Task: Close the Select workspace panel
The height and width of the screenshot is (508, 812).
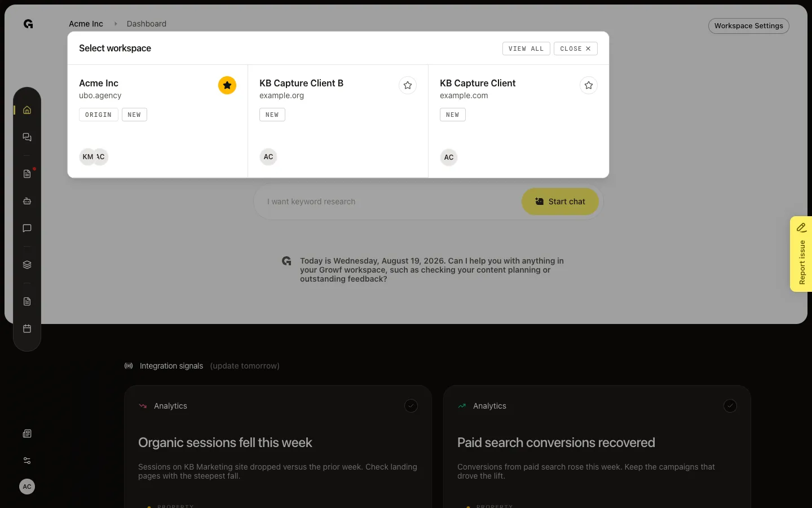Action: click(575, 49)
